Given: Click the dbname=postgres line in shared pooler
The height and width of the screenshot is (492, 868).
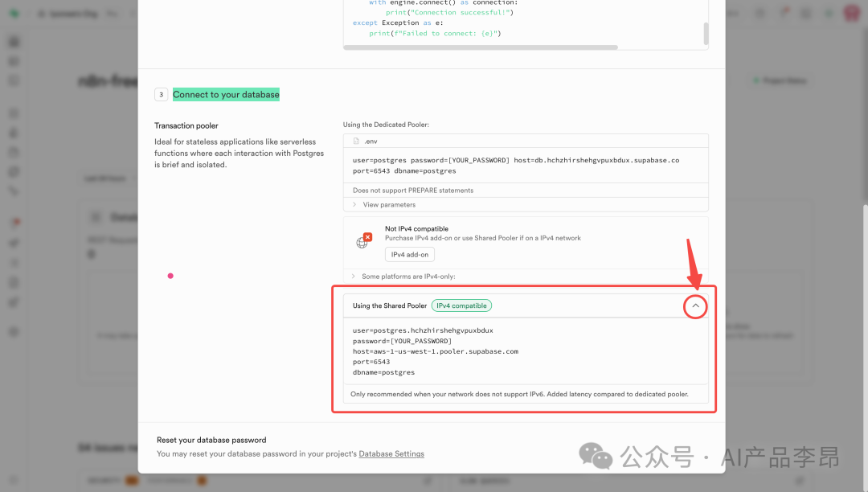Looking at the screenshot, I should pyautogui.click(x=383, y=372).
